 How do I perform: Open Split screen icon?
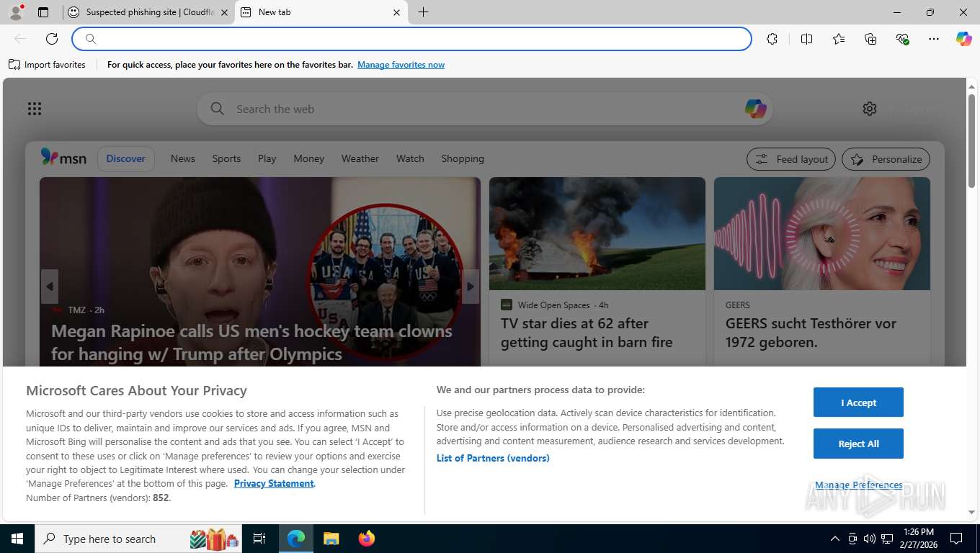(806, 39)
